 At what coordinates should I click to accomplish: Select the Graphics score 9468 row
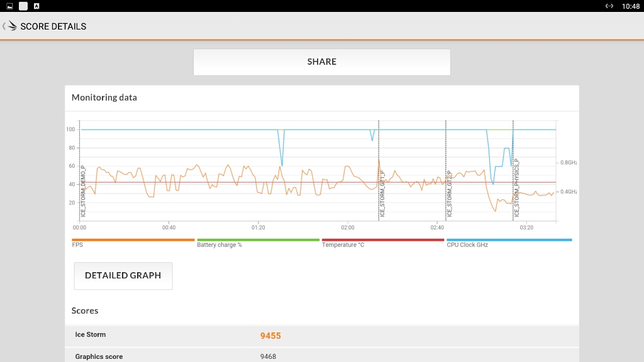[x=322, y=356]
